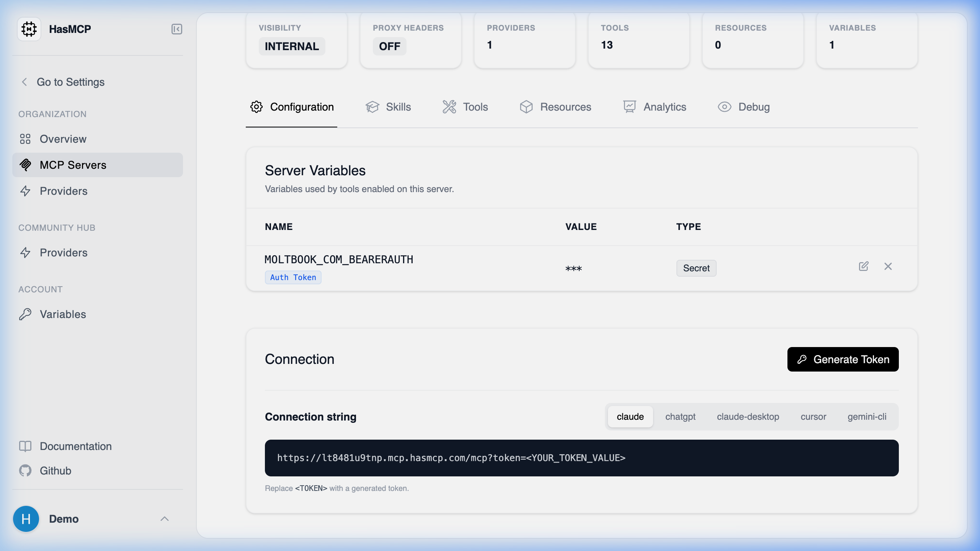Select the claude-desktop connection option

(x=748, y=417)
